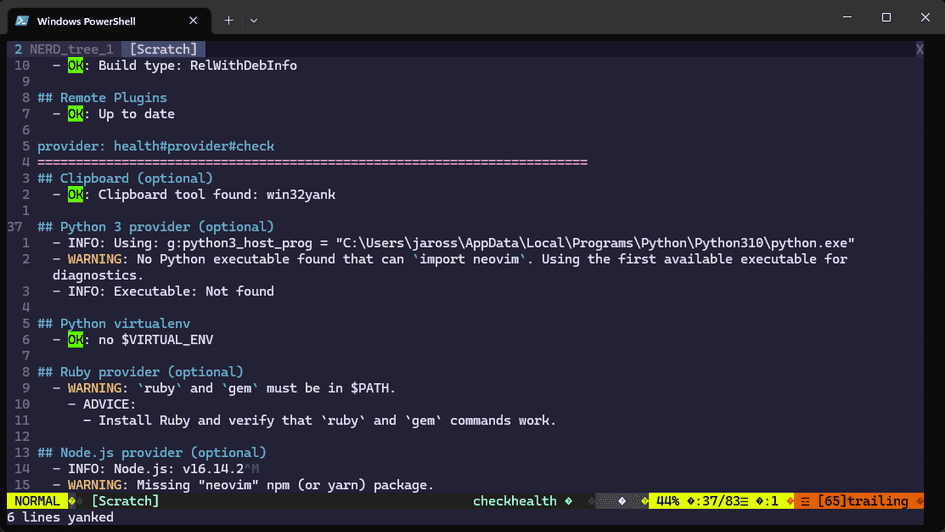The width and height of the screenshot is (945, 532).
Task: Click the [Scratch] buffer name in the statusline
Action: 125,501
